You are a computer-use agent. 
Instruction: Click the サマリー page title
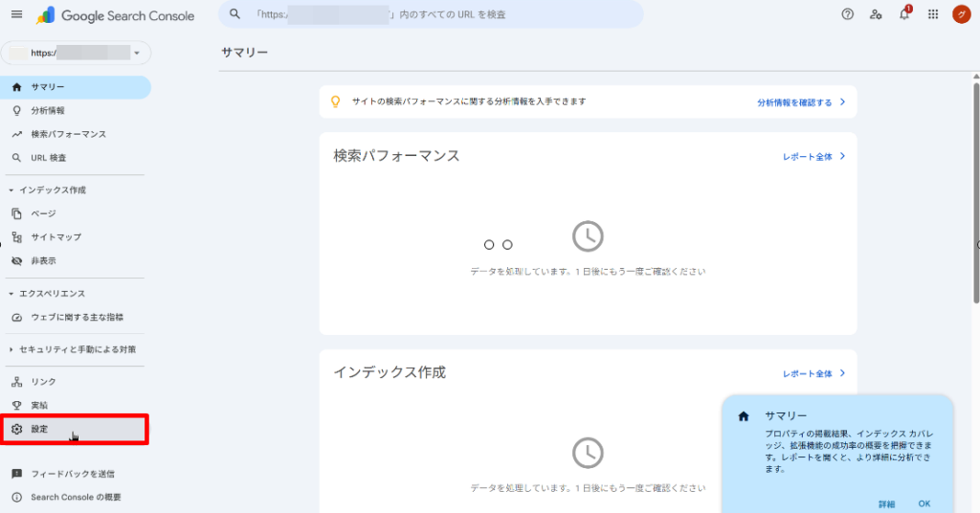tap(244, 53)
